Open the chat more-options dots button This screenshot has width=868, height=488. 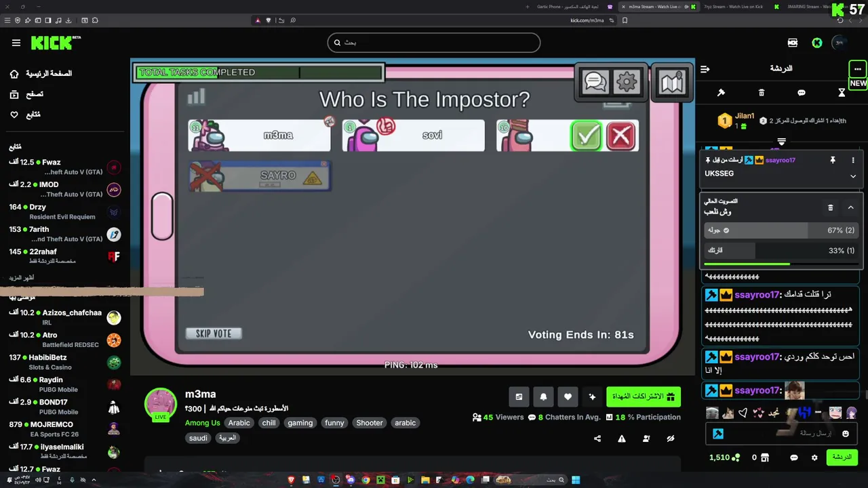coord(857,69)
